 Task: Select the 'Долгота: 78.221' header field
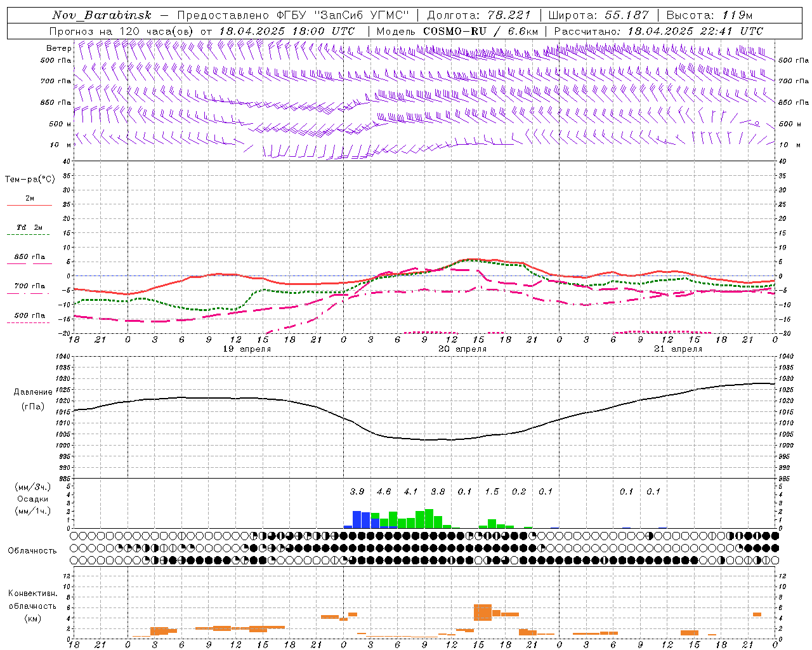[478, 15]
